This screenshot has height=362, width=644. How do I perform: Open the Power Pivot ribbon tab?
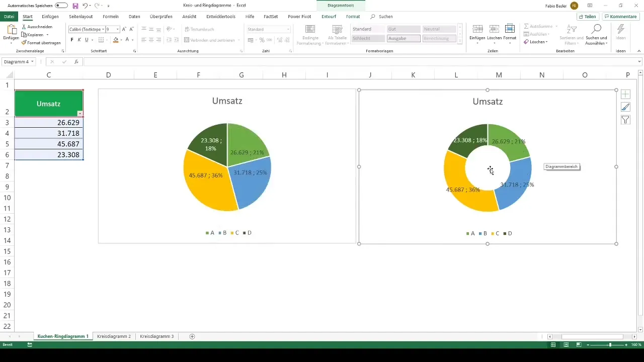(299, 17)
